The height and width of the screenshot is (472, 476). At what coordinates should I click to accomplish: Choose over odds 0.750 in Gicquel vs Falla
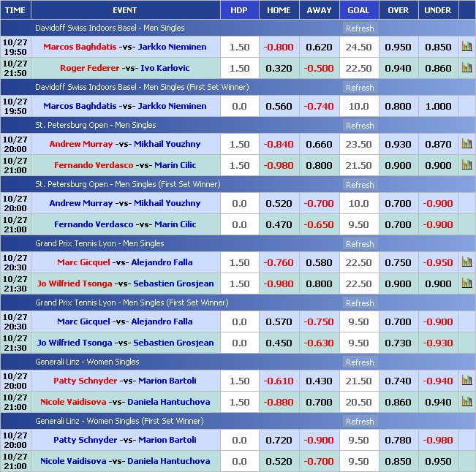click(x=398, y=262)
